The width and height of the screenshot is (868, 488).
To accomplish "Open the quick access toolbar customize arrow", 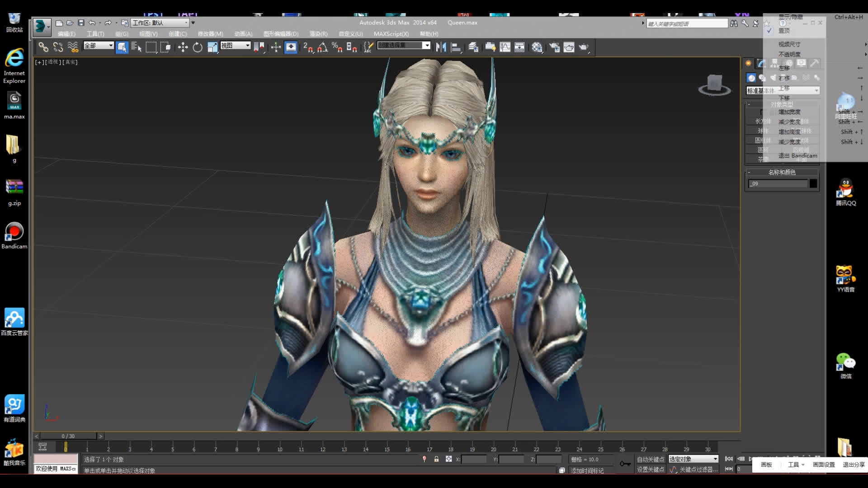I will point(193,23).
